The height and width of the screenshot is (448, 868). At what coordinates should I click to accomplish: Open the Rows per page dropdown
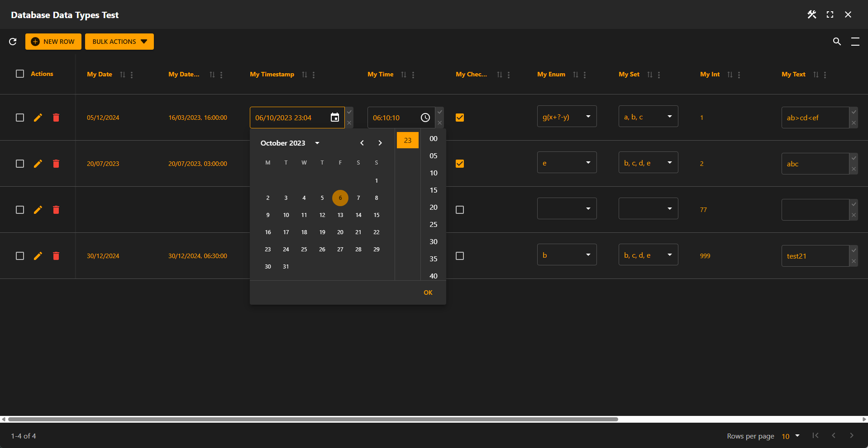(x=791, y=436)
